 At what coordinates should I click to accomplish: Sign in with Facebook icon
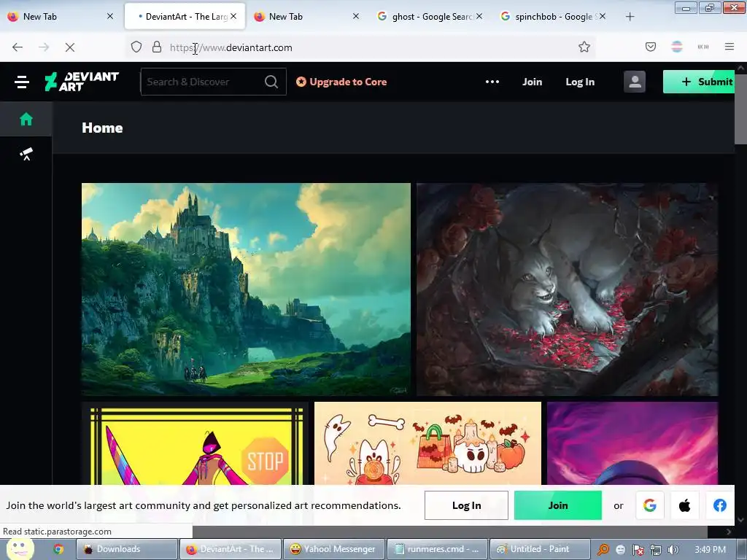tap(719, 505)
